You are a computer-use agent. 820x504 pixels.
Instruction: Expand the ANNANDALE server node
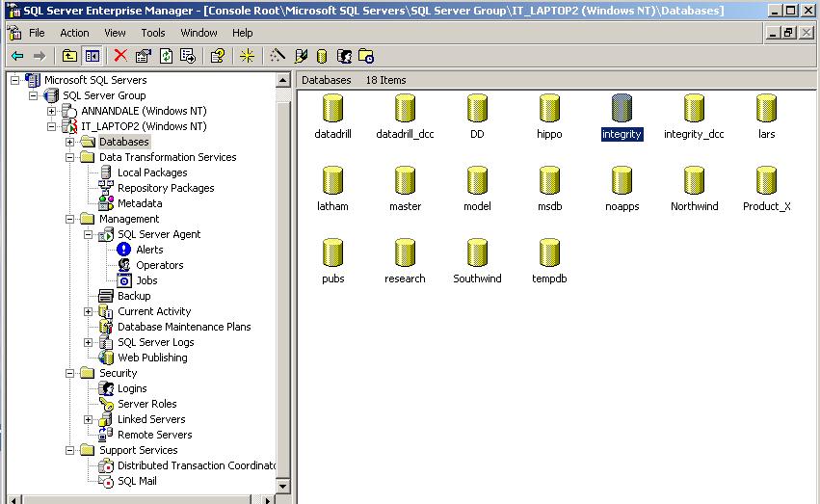[51, 111]
